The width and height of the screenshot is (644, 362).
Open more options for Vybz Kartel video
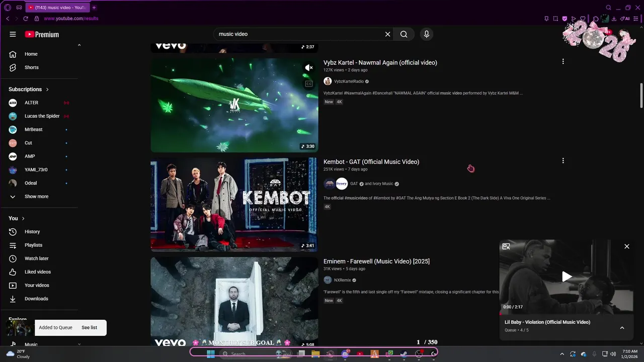(563, 61)
